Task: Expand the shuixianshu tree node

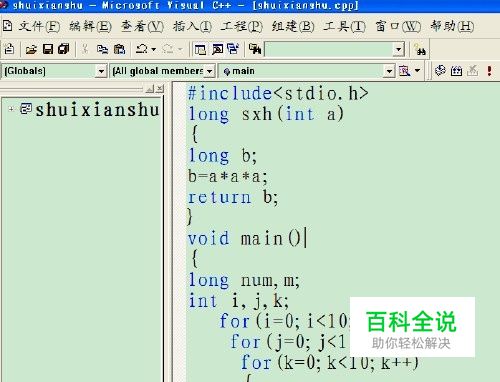Action: pyautogui.click(x=11, y=109)
